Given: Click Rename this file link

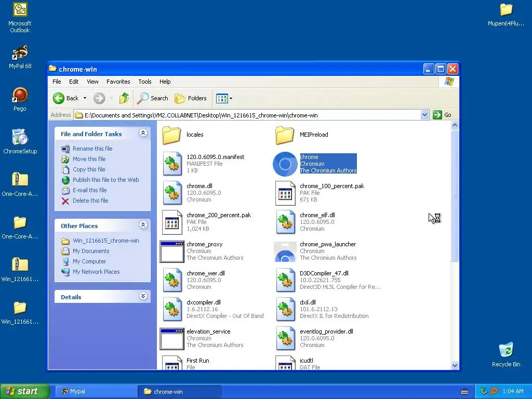Looking at the screenshot, I should pyautogui.click(x=92, y=149).
